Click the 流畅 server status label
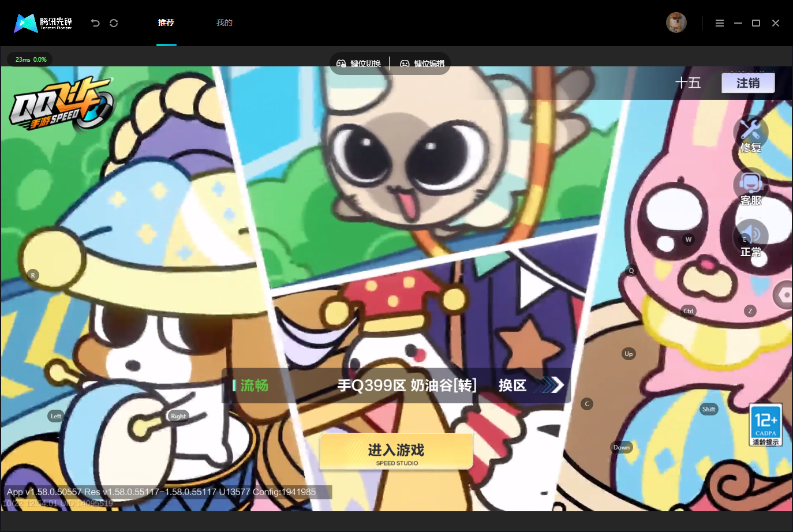Screen dimensions: 793x532 pyautogui.click(x=255, y=385)
